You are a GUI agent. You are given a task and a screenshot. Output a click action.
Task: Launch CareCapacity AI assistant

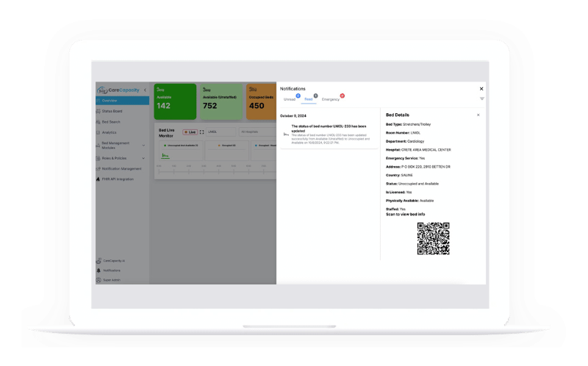(x=113, y=260)
